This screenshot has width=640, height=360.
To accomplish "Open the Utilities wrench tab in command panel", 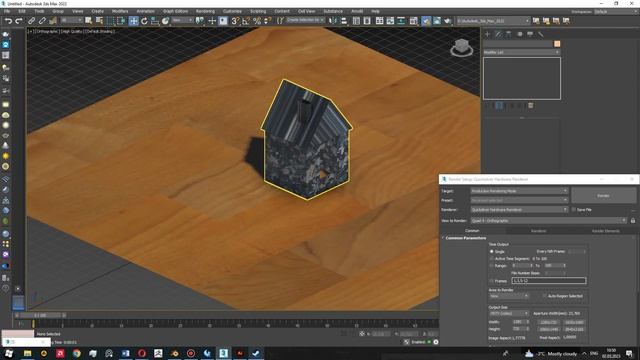I will click(541, 34).
